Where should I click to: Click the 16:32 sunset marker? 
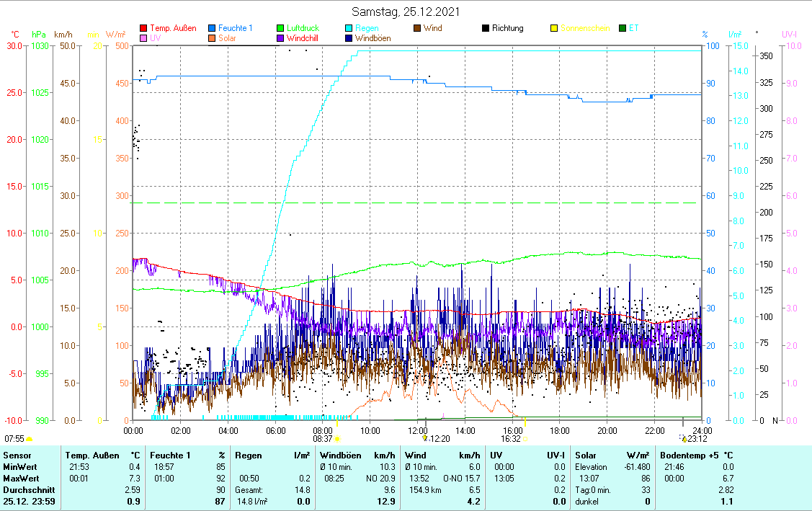(524, 438)
